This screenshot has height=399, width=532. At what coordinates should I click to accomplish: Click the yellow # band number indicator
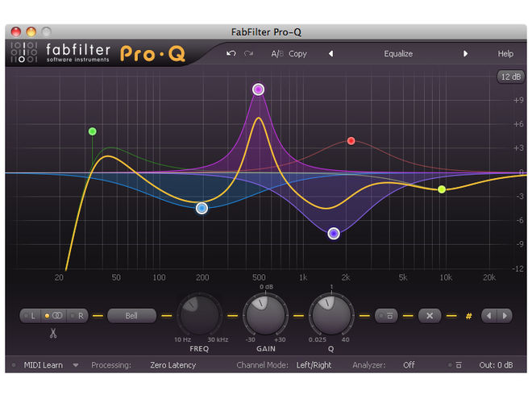469,316
